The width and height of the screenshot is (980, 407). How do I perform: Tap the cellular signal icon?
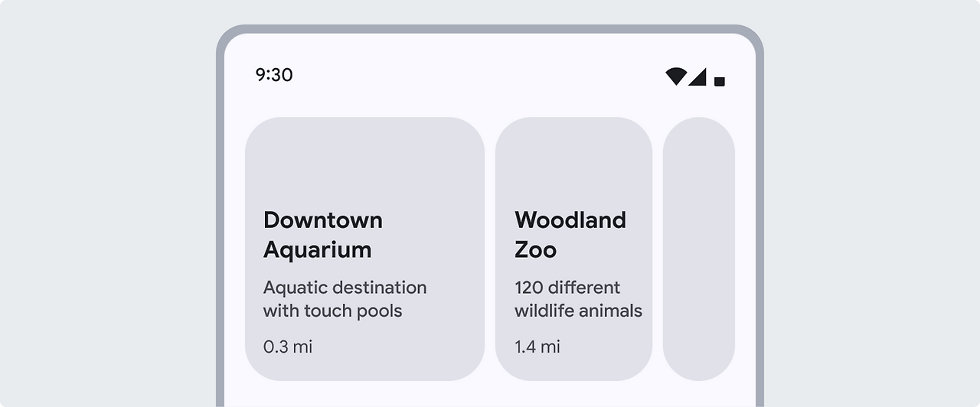coord(697,77)
